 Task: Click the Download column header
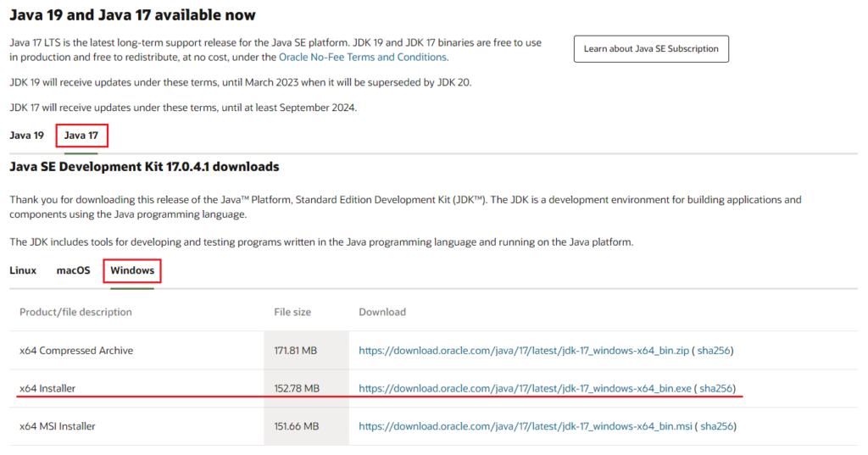(x=382, y=312)
